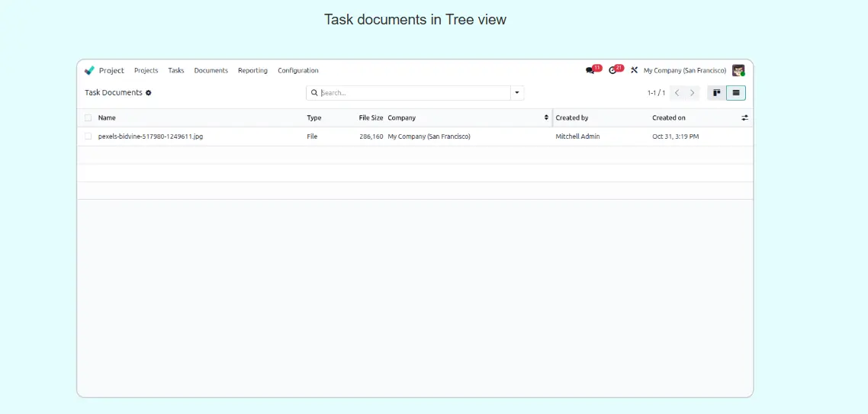Click the debug tools wrench icon
This screenshot has width=868, height=414.
coord(634,70)
